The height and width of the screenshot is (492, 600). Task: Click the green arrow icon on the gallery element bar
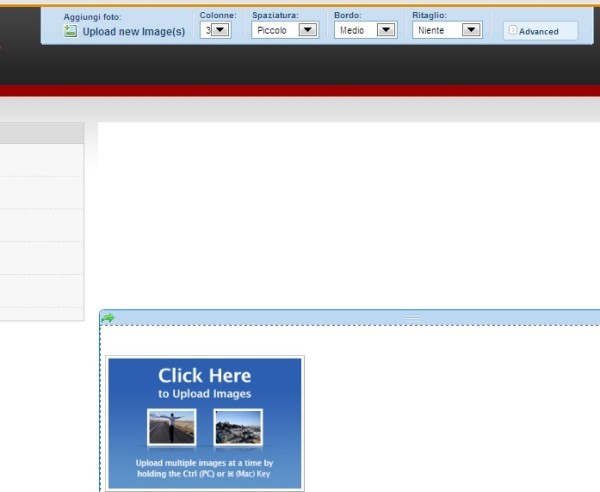point(108,318)
